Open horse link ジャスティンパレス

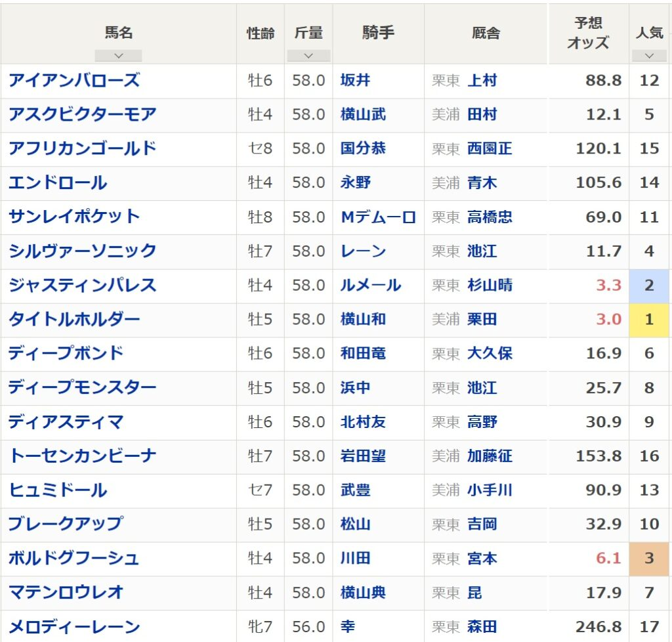coord(82,286)
